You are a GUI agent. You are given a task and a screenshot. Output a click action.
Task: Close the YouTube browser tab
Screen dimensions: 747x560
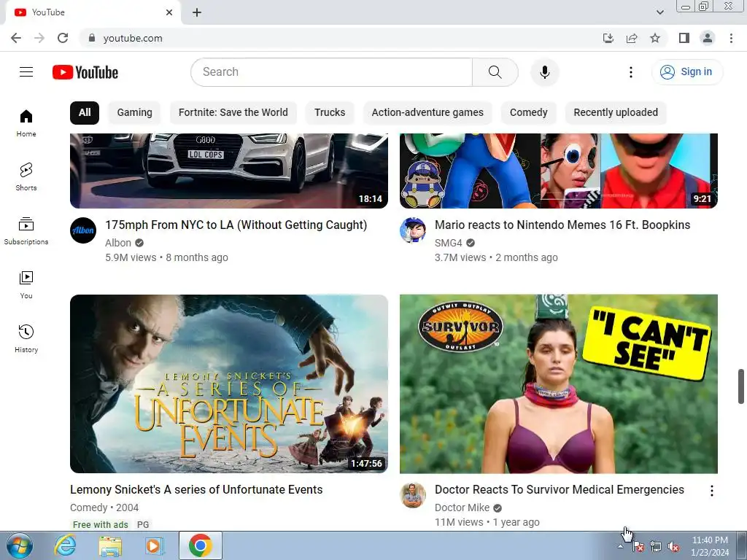(169, 12)
